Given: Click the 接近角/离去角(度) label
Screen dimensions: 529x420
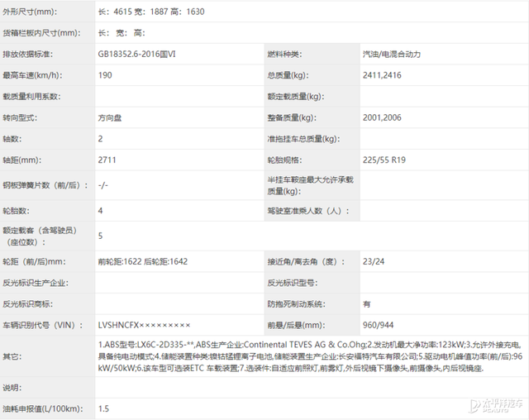Looking at the screenshot, I should [307, 261].
